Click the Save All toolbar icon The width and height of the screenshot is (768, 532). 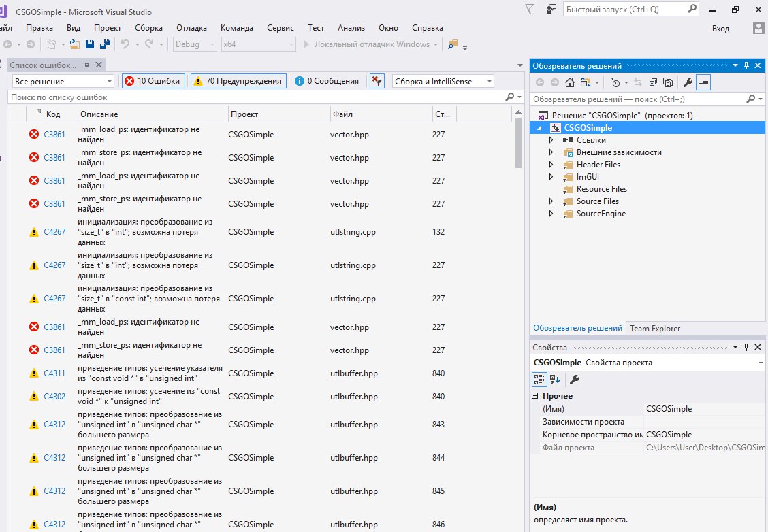[105, 44]
